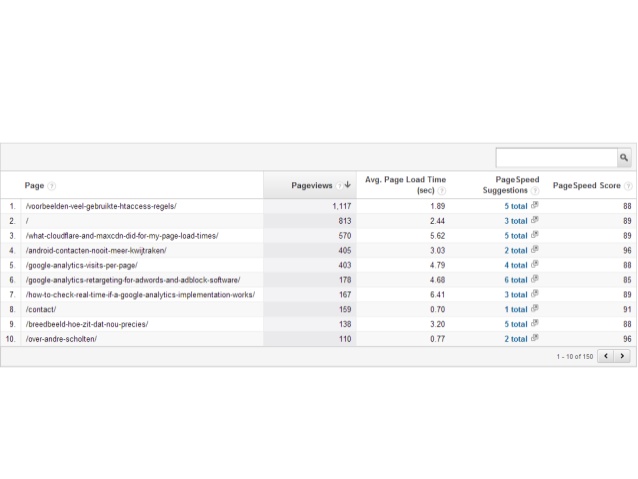This screenshot has height=479, width=638.
Task: Click help icon for PageSpeed Score column
Action: click(x=628, y=185)
